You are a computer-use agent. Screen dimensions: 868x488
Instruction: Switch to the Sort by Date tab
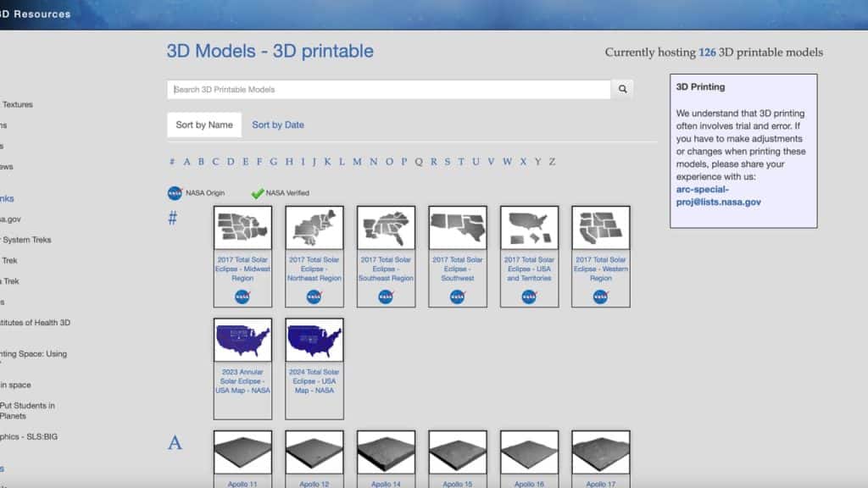tap(278, 125)
